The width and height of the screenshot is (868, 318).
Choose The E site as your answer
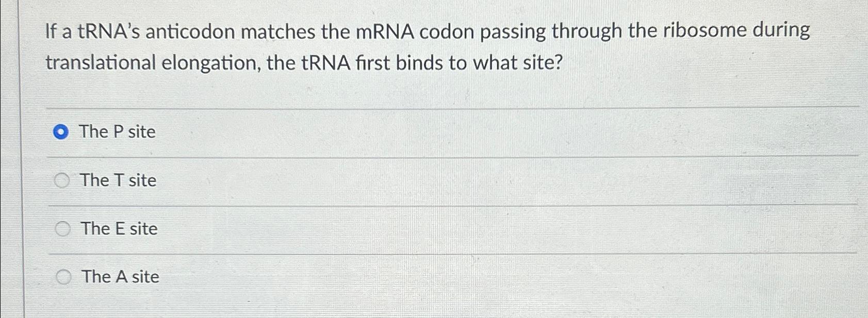tap(63, 228)
